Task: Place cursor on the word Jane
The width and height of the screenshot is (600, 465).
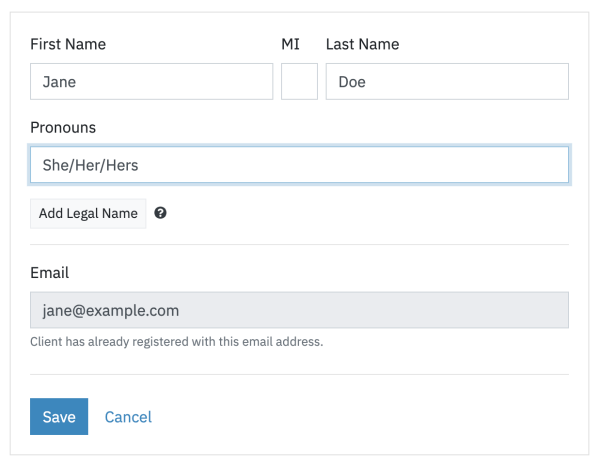Action: click(x=59, y=82)
